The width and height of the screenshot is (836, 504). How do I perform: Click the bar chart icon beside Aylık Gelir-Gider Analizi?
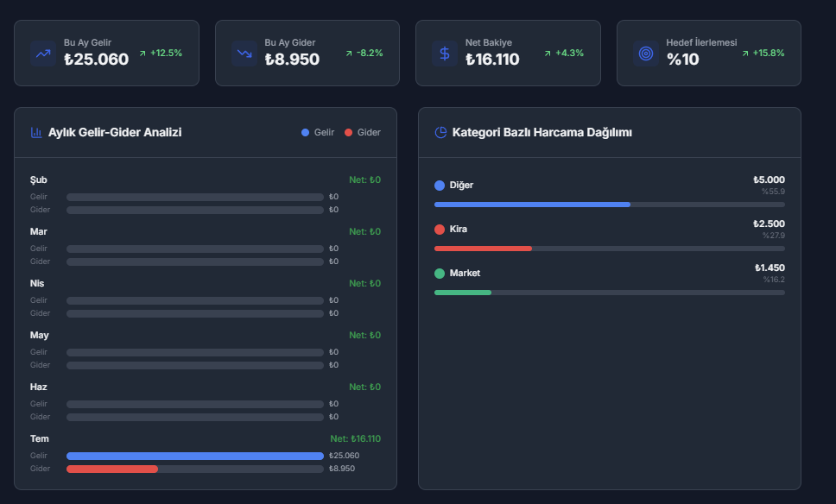pyautogui.click(x=36, y=133)
